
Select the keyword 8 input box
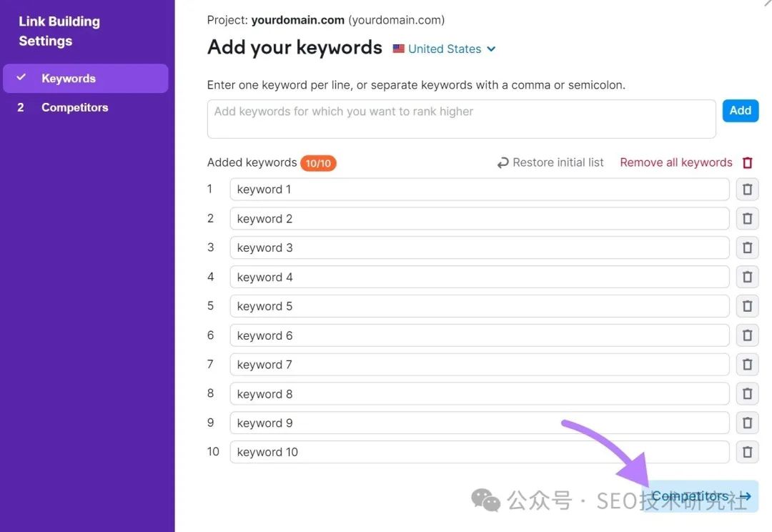click(x=479, y=394)
